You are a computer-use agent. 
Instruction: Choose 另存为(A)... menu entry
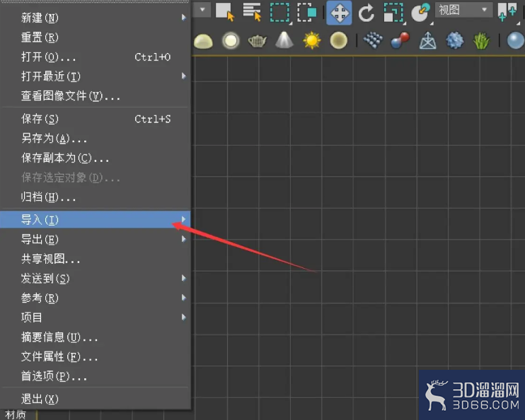click(x=96, y=138)
